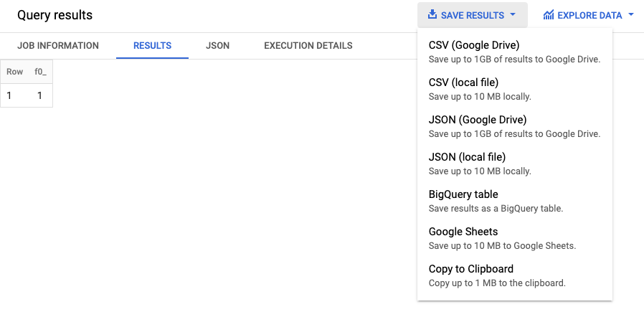
Task: Click the Save Results button label
Action: (472, 15)
